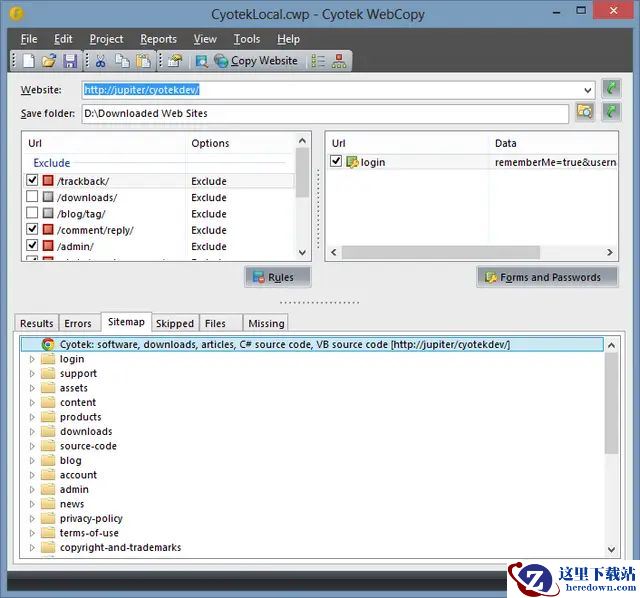Screen dimensions: 640x598
Task: Uncheck the /admin/ rule checkbox
Action: pos(32,245)
